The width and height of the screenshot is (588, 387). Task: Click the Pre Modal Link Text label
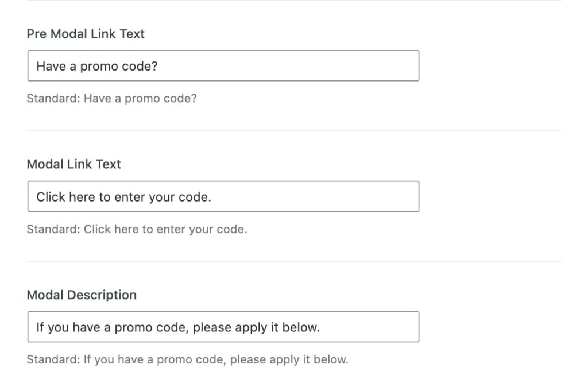[x=85, y=34]
